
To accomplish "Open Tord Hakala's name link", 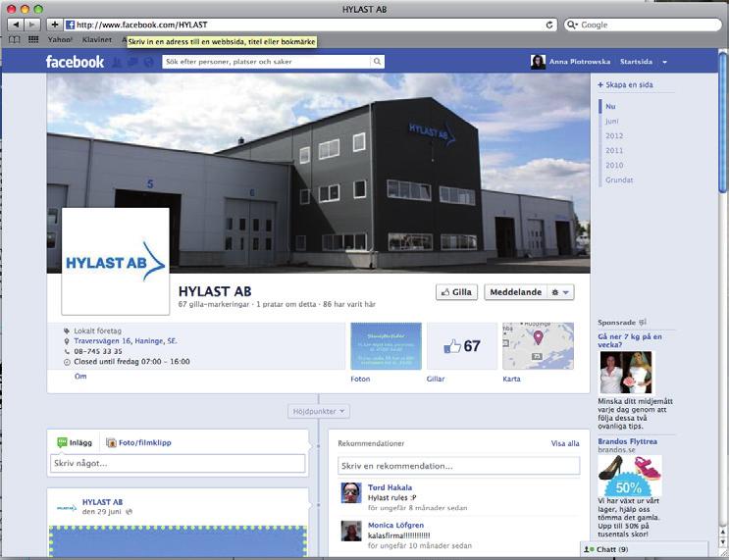I will pos(390,487).
